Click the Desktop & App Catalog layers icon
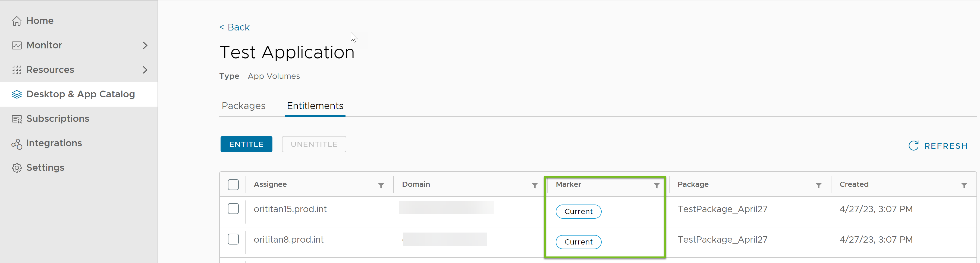The height and width of the screenshot is (263, 980). 17,94
